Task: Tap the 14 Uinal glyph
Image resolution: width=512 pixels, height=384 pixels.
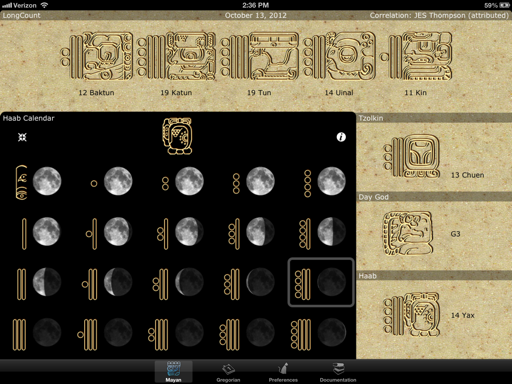Action: click(x=339, y=56)
